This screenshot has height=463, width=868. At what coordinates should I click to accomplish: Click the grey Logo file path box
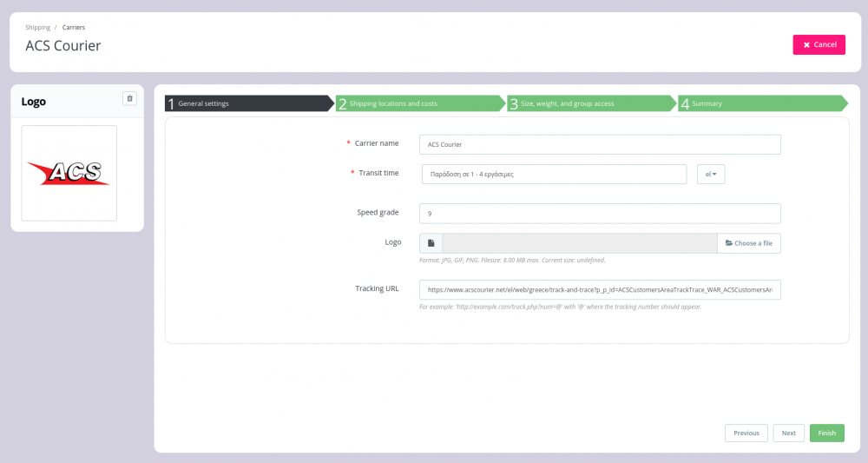pos(580,243)
